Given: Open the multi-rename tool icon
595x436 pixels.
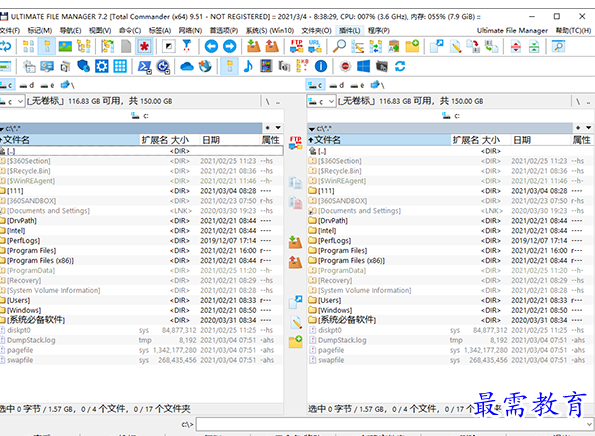Looking at the screenshot, I should [357, 46].
